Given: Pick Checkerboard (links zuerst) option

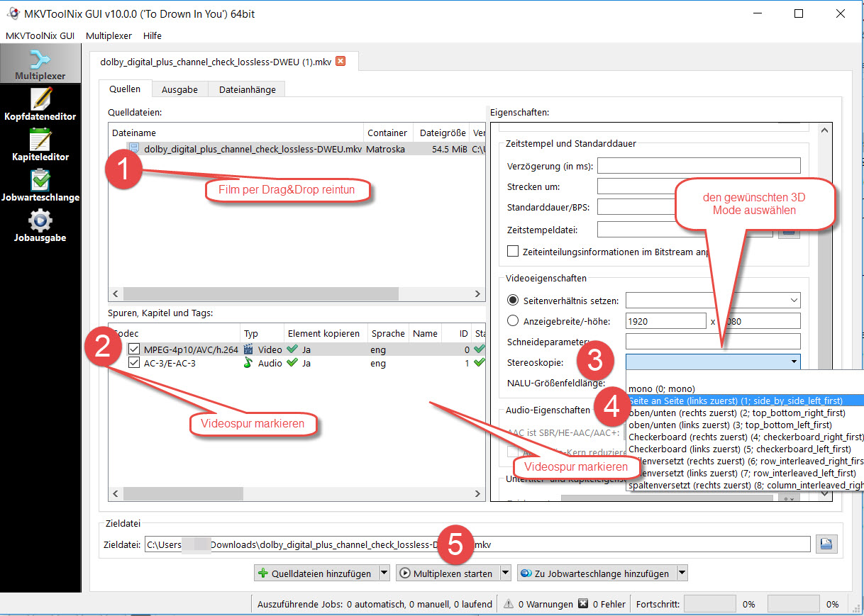Looking at the screenshot, I should tap(745, 449).
